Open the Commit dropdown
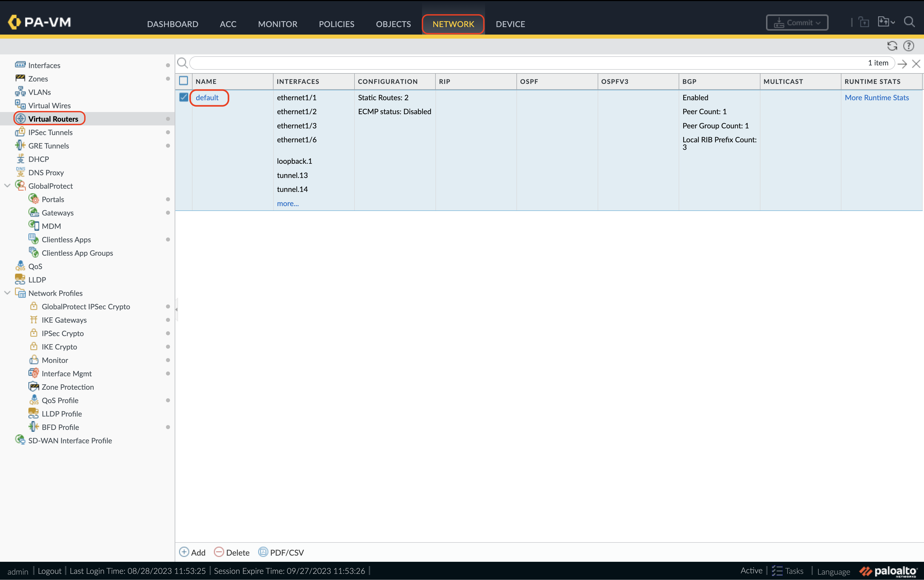The width and height of the screenshot is (924, 580). tap(797, 23)
